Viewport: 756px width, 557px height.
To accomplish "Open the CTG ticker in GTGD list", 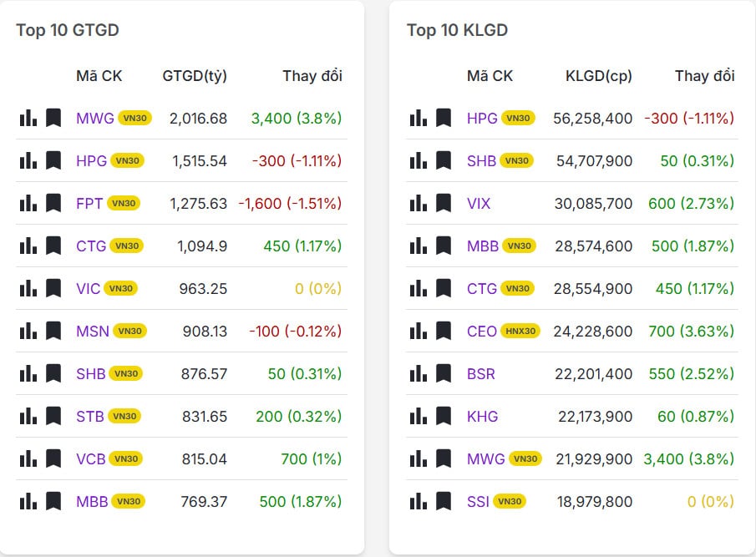I will tap(90, 246).
